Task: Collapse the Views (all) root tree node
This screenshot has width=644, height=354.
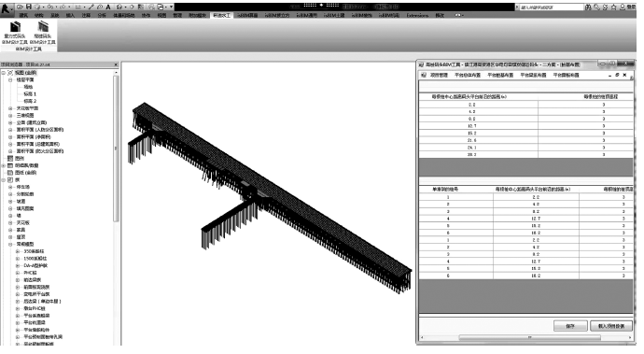Action: coord(4,73)
